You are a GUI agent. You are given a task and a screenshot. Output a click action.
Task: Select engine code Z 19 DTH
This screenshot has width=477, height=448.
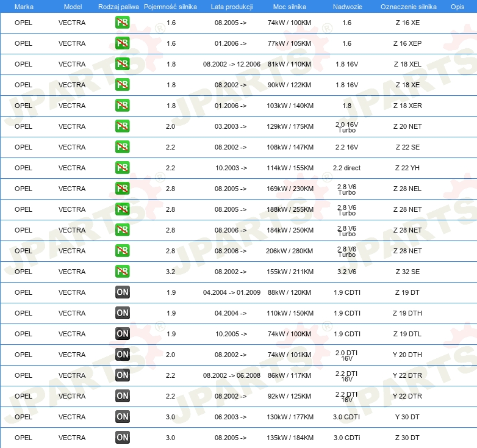pyautogui.click(x=407, y=313)
